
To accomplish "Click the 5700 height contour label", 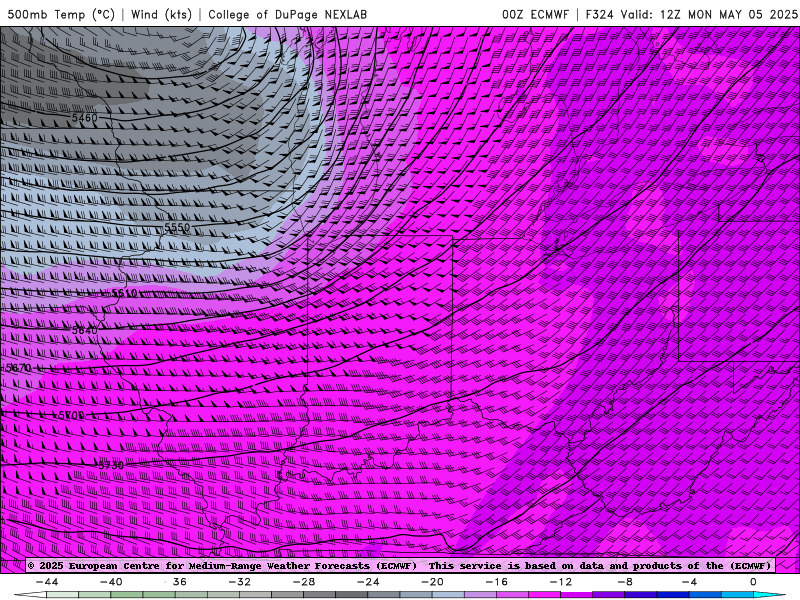I will 71,415.
